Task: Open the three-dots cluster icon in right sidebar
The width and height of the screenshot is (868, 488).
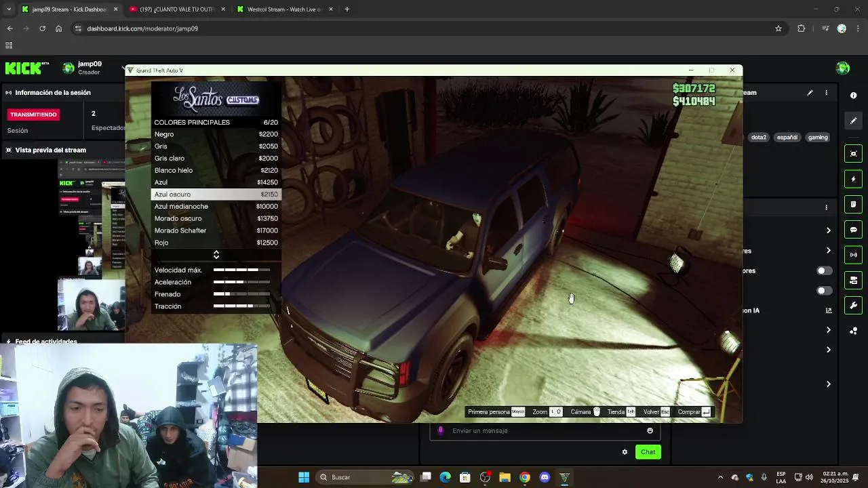Action: pyautogui.click(x=853, y=331)
